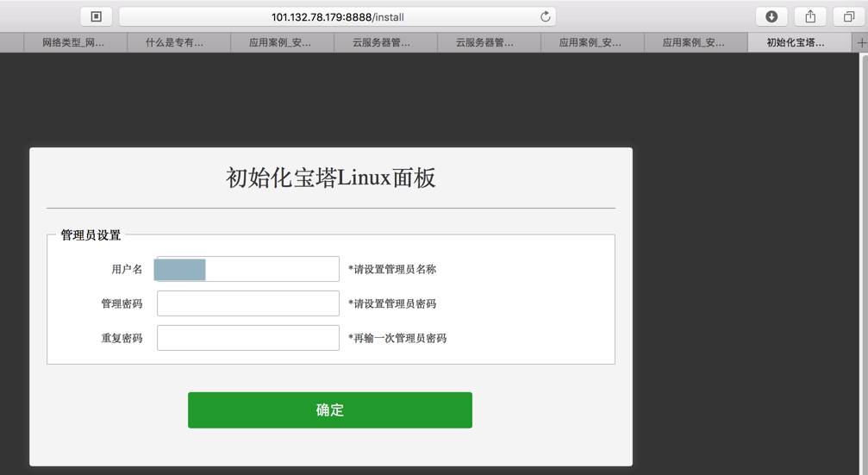Focus the 管理密码 input field
868x475 pixels.
tap(248, 303)
